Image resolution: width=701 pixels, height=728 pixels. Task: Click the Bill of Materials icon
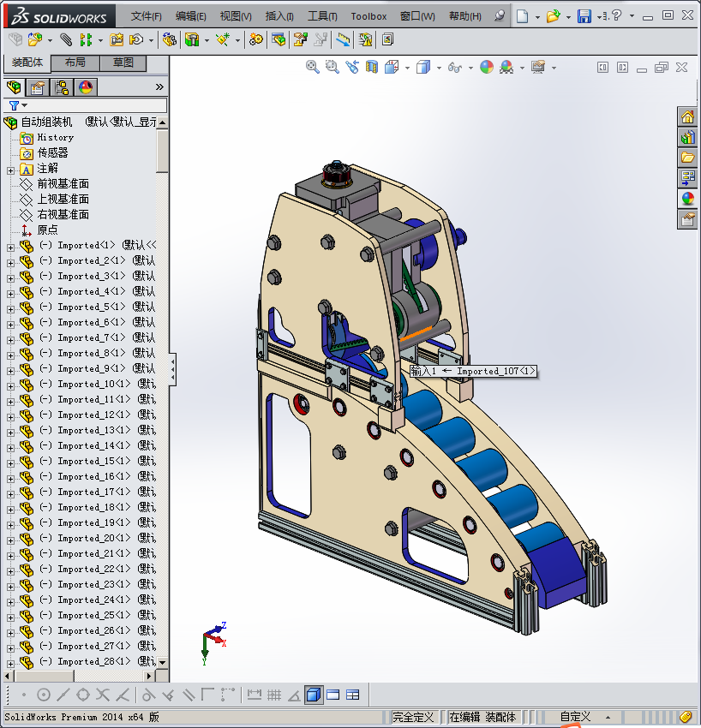click(279, 40)
